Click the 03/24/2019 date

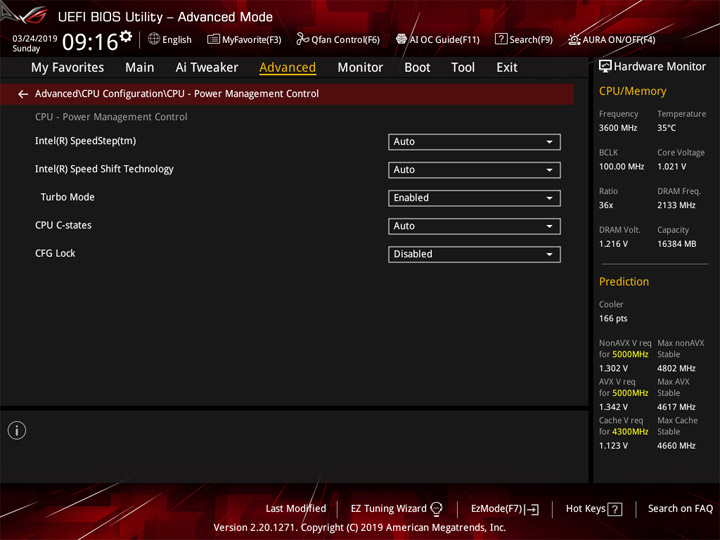point(34,39)
